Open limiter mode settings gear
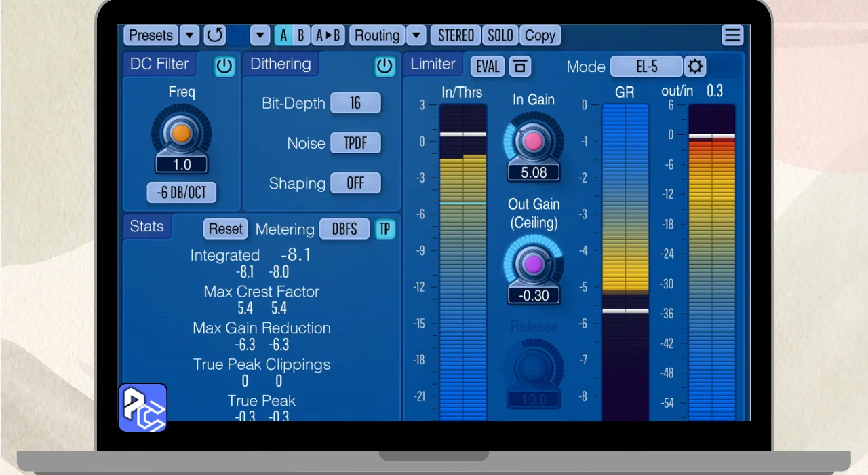This screenshot has height=475, width=868. click(x=695, y=66)
